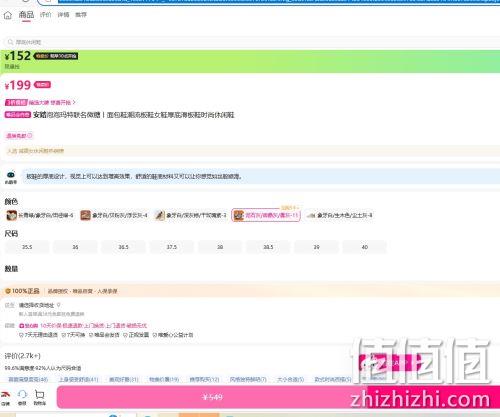
Task: Go to the home icon
Action: tap(7, 15)
